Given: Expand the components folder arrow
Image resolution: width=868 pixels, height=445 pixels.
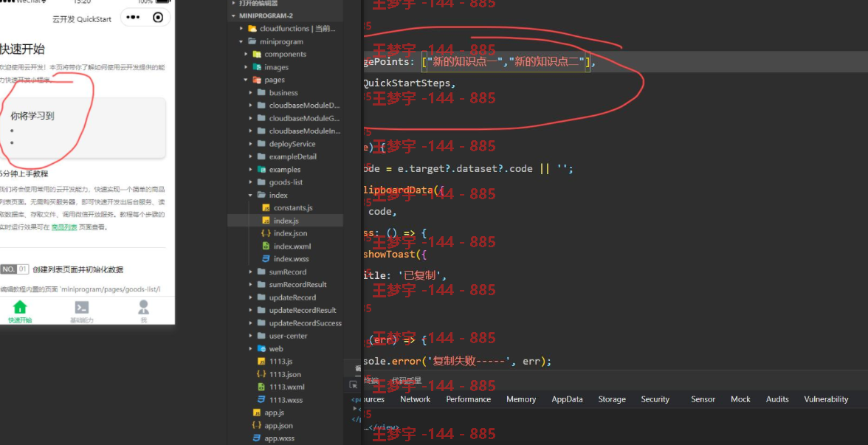Looking at the screenshot, I should pyautogui.click(x=246, y=55).
